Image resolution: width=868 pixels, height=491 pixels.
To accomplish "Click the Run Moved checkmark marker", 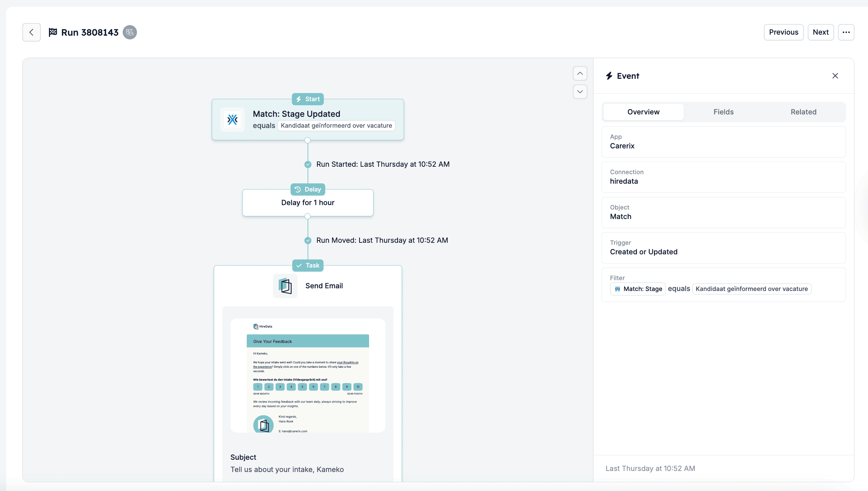I will (x=308, y=240).
